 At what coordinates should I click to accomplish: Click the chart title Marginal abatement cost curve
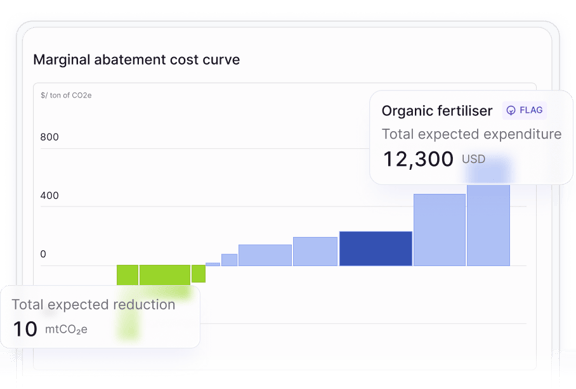(136, 60)
